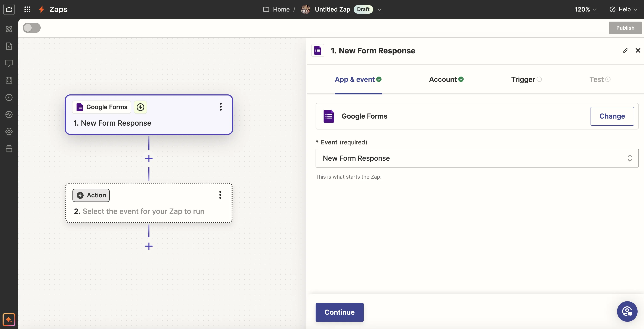Open Zap history clock icon in the sidebar
This screenshot has width=644, height=329.
pyautogui.click(x=9, y=97)
